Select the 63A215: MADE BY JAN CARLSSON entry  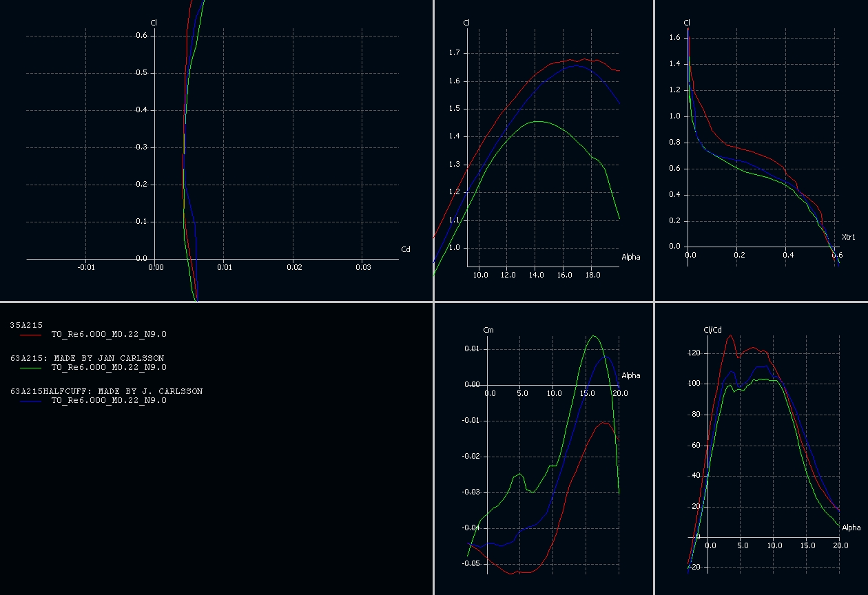pos(87,358)
